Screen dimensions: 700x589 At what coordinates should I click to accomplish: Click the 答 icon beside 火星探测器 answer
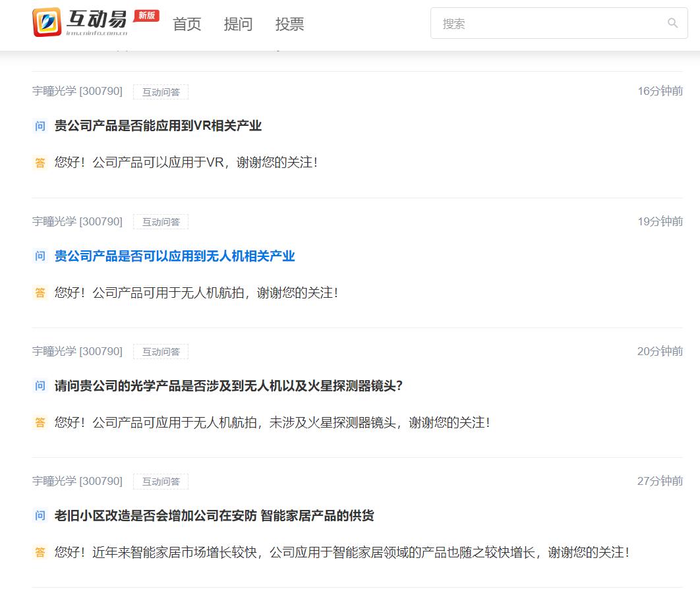(x=40, y=423)
